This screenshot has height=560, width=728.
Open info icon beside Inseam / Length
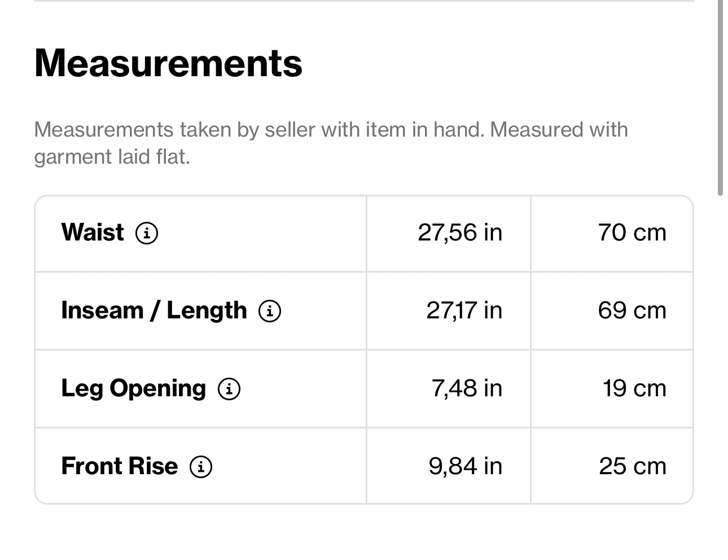pos(270,310)
